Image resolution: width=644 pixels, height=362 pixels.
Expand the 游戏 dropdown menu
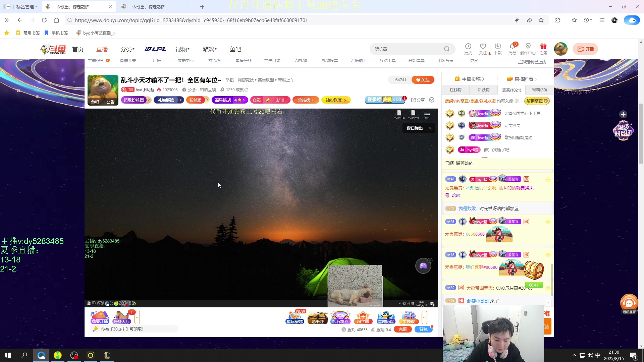pyautogui.click(x=210, y=49)
